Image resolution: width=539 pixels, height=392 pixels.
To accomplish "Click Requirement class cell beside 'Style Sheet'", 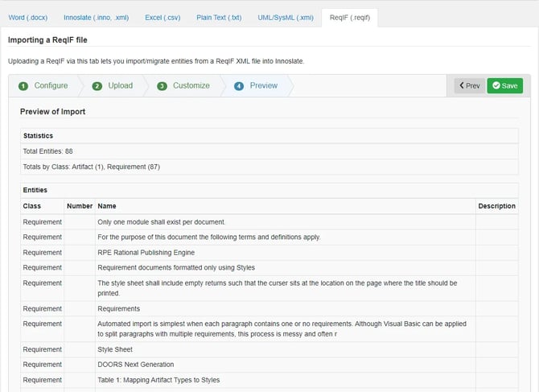I will (x=43, y=349).
